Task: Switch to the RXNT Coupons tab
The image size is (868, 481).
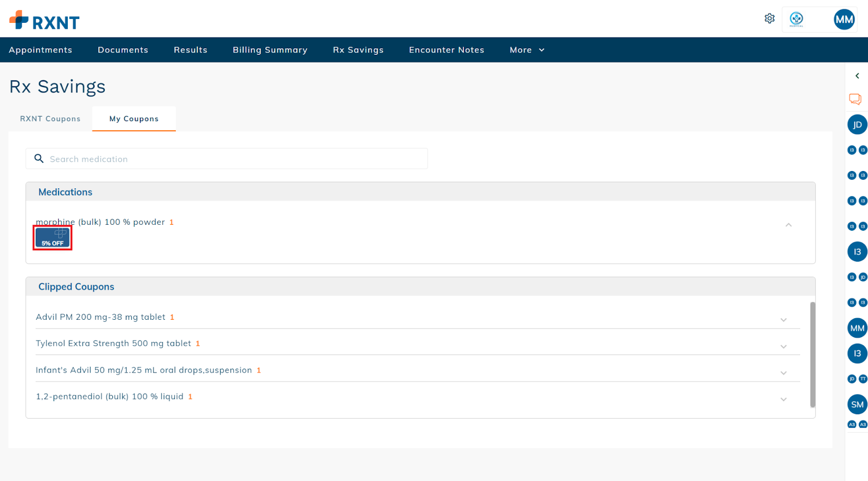Action: [50, 119]
